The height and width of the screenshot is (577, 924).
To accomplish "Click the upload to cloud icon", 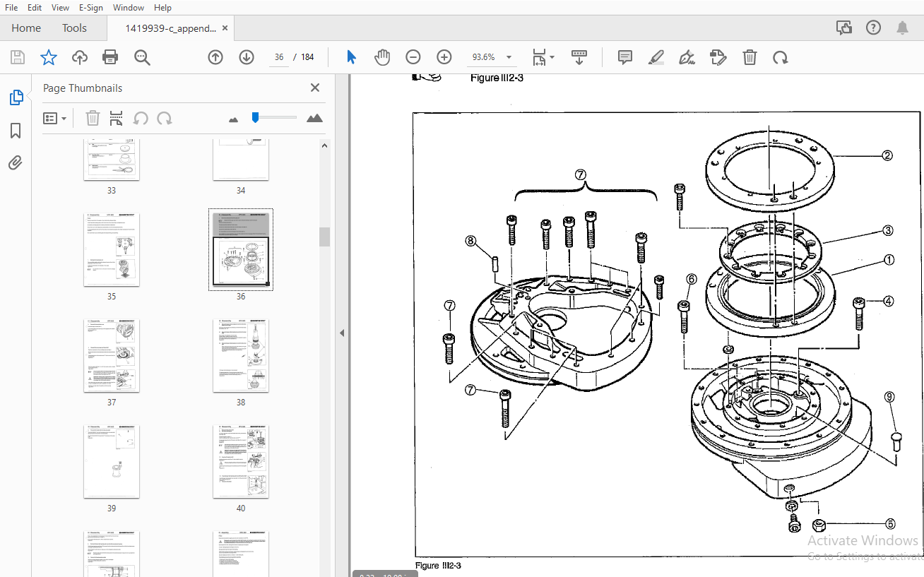I will (80, 57).
